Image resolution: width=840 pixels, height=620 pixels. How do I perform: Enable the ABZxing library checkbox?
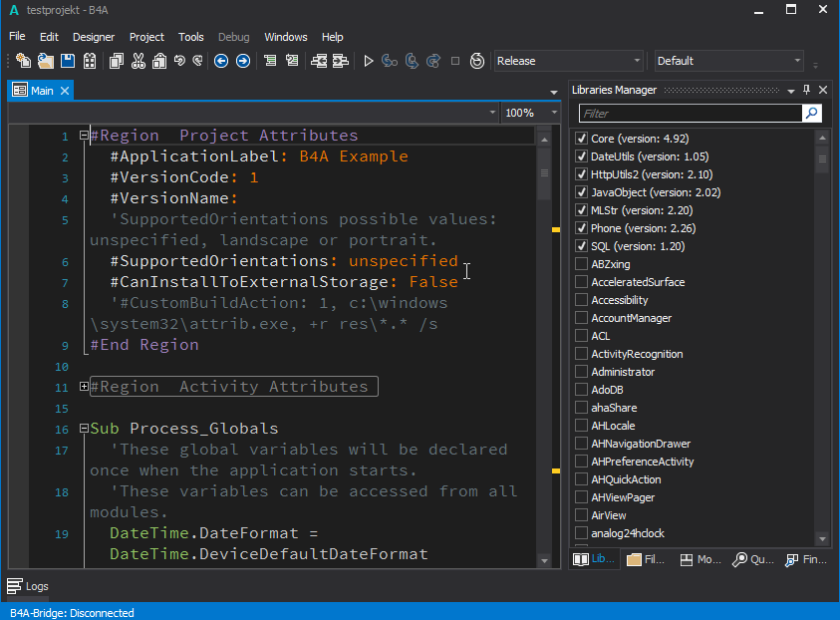click(582, 264)
